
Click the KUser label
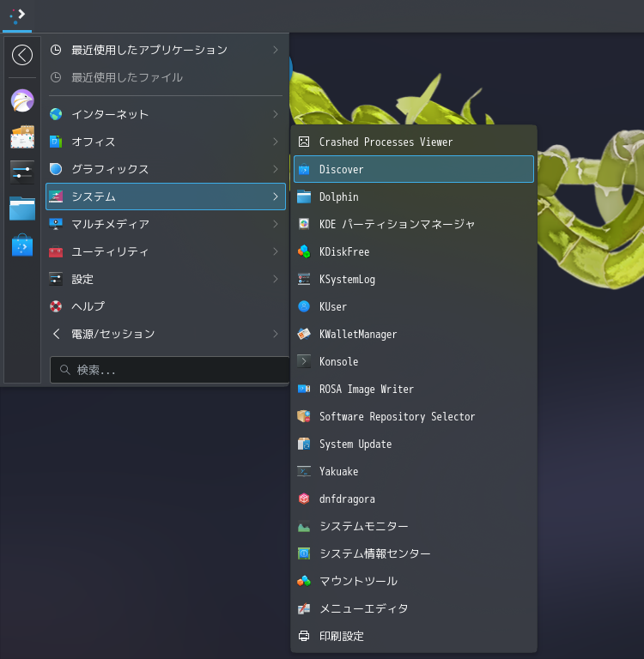pos(332,306)
